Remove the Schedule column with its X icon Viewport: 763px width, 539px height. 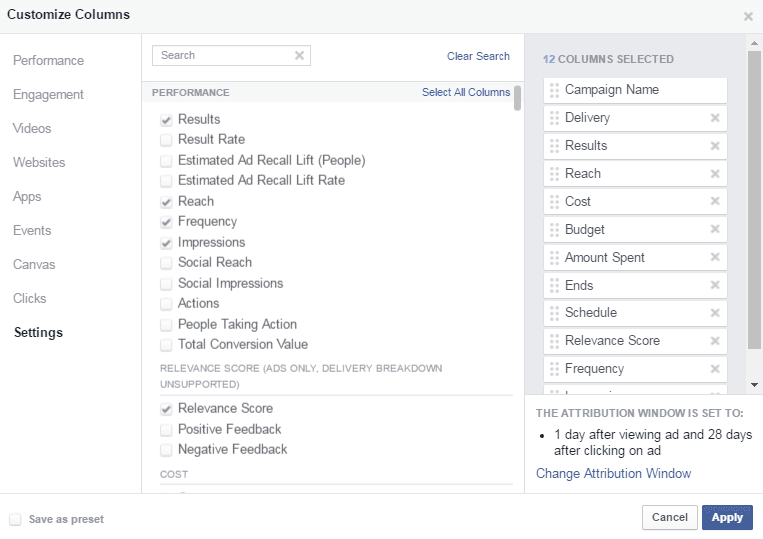(714, 313)
